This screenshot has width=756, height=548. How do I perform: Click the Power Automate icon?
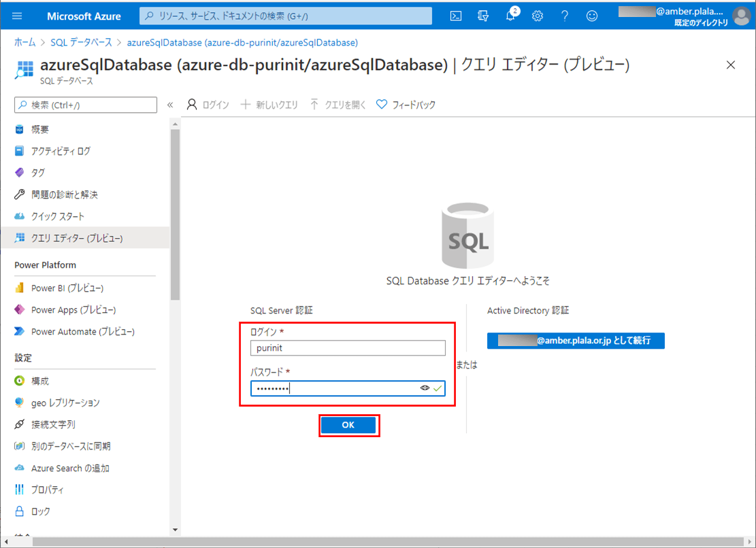click(x=19, y=331)
